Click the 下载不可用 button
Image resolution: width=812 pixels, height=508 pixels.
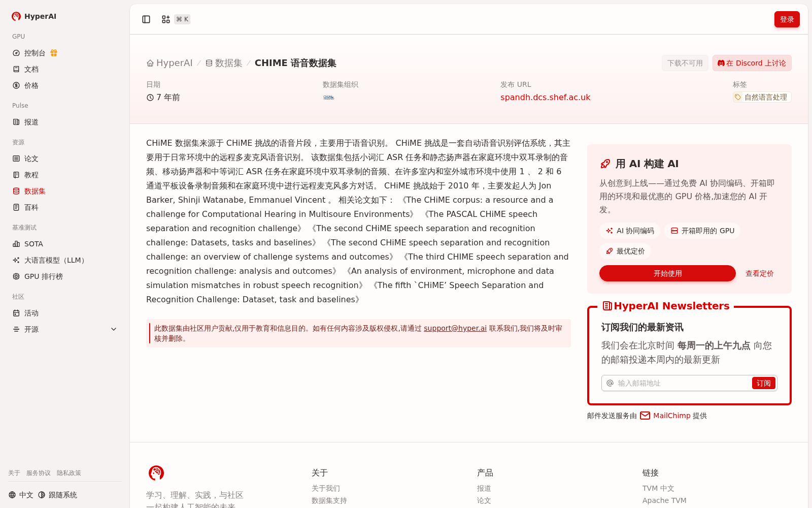click(685, 63)
